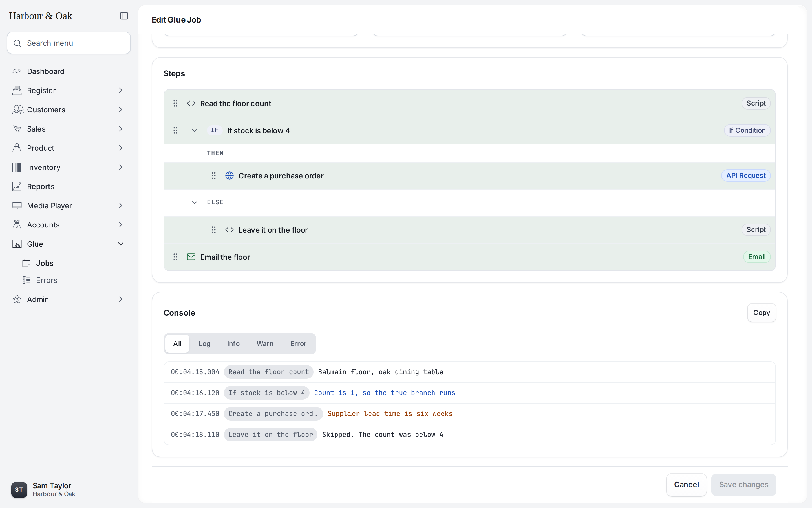The height and width of the screenshot is (508, 812).
Task: Grab the drag handle of If stock is below 4
Action: coord(175,130)
